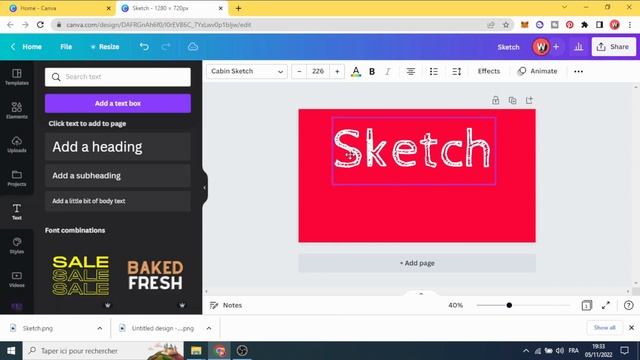Open File Explorer from taskbar
The image size is (640, 360).
pyautogui.click(x=196, y=351)
